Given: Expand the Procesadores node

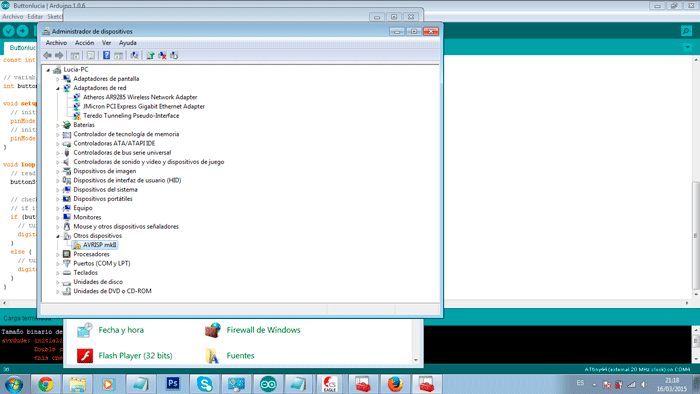Looking at the screenshot, I should [x=58, y=254].
